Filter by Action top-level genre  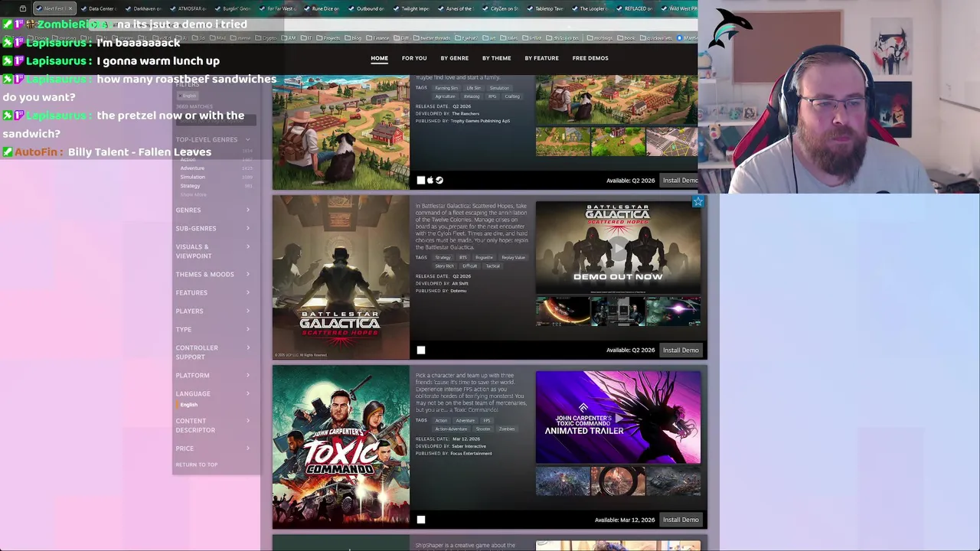(188, 160)
